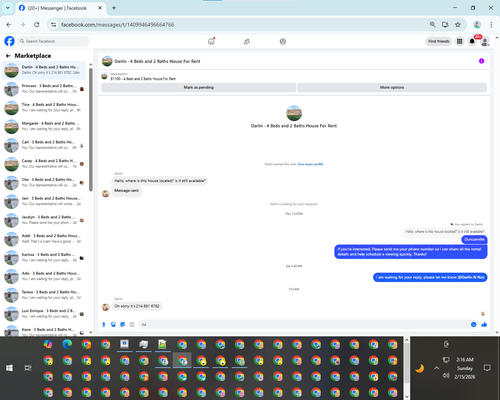
Task: Select the Princess 3 Beds conversation
Action: tap(44, 89)
